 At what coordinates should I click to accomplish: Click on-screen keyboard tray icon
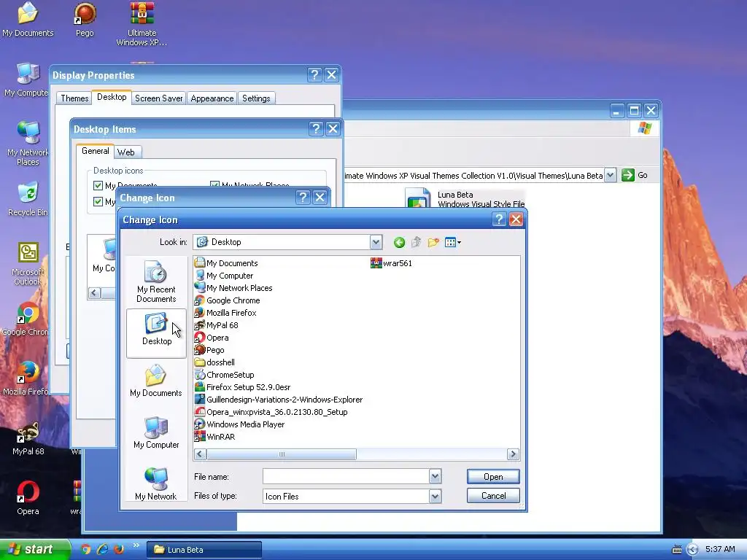676,550
